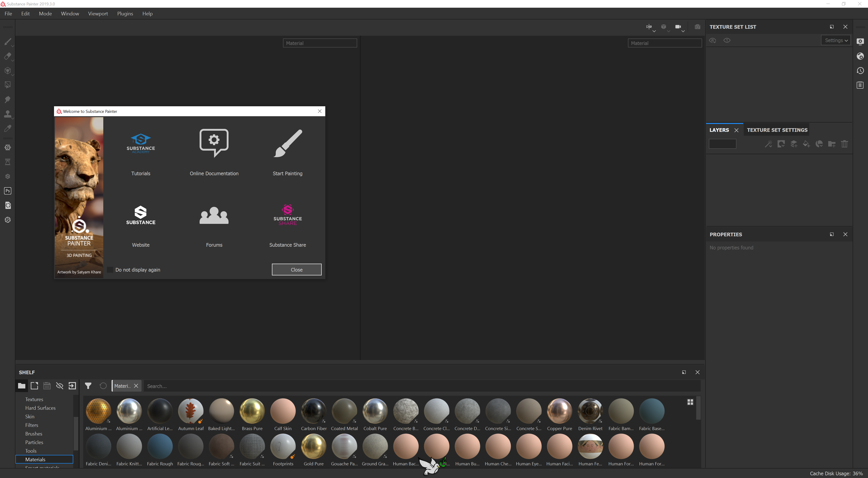
Task: Select the Material Picker eyedropper tool
Action: tap(7, 128)
